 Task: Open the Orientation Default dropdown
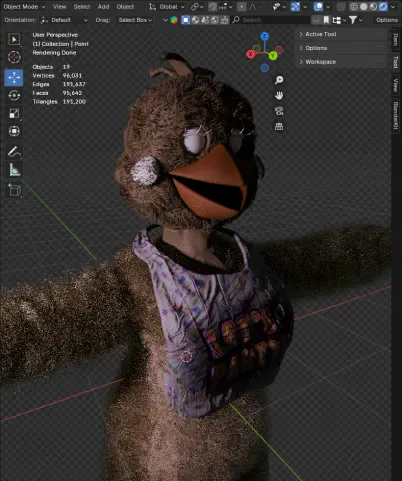point(64,20)
